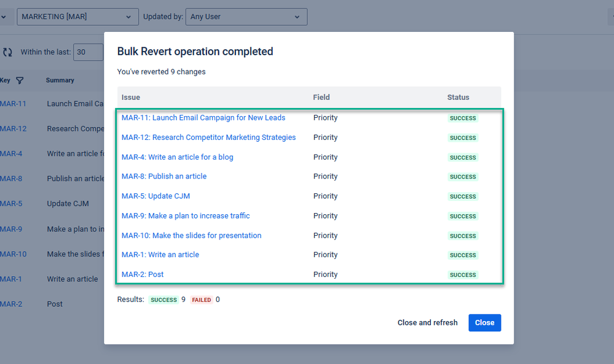Click the SUCCESS results badge beside Results
This screenshot has height=364, width=614.
point(163,300)
